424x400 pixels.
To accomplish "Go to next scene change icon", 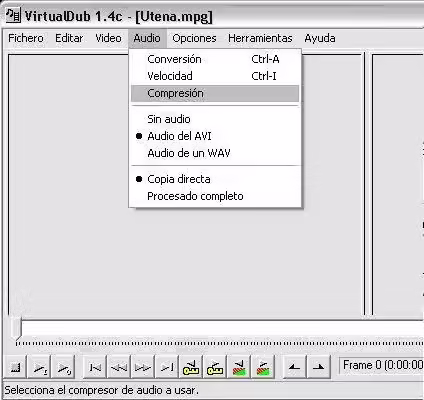I will click(x=263, y=367).
